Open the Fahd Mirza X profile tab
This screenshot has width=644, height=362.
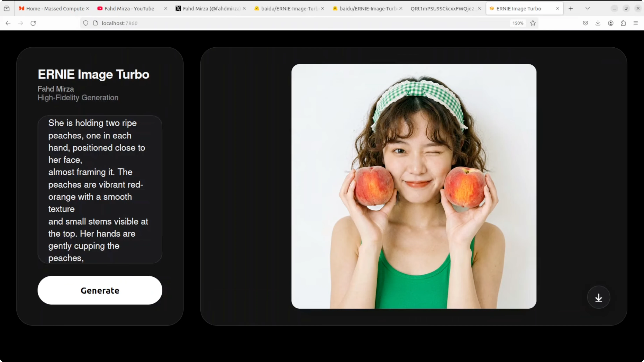[211, 9]
